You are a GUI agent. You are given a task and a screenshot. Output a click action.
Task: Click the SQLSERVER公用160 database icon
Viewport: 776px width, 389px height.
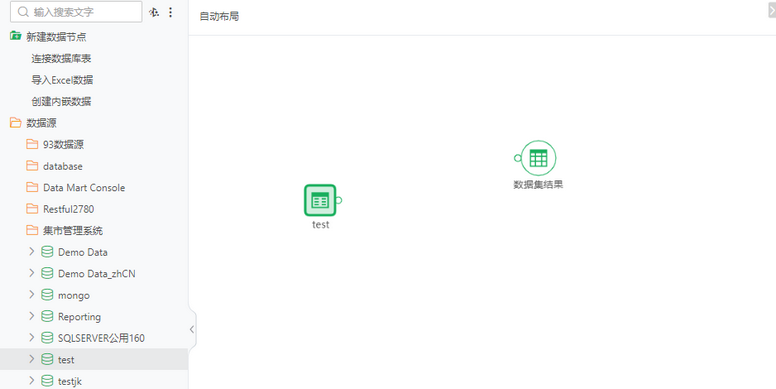click(x=47, y=338)
